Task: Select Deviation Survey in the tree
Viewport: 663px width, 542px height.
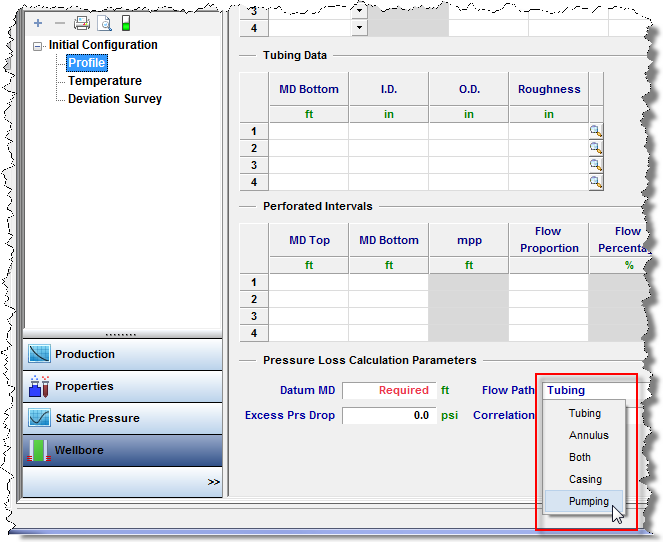Action: (x=114, y=99)
